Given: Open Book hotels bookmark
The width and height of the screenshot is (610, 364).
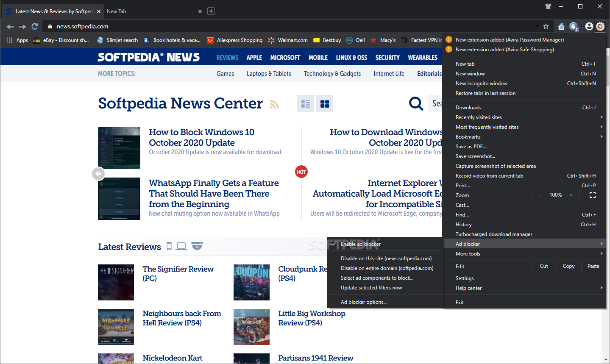Looking at the screenshot, I should [x=172, y=40].
